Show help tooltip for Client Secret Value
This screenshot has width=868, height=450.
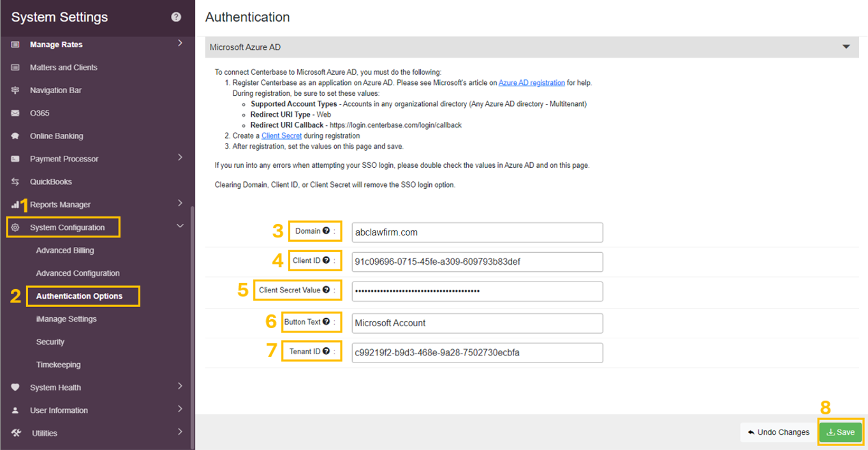[326, 290]
